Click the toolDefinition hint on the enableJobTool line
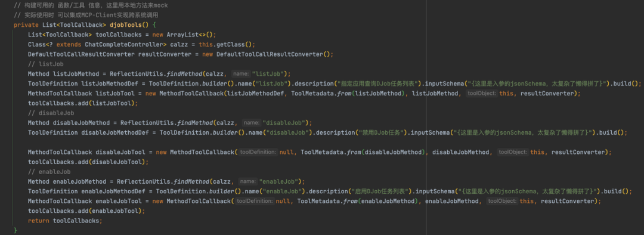 255,202
